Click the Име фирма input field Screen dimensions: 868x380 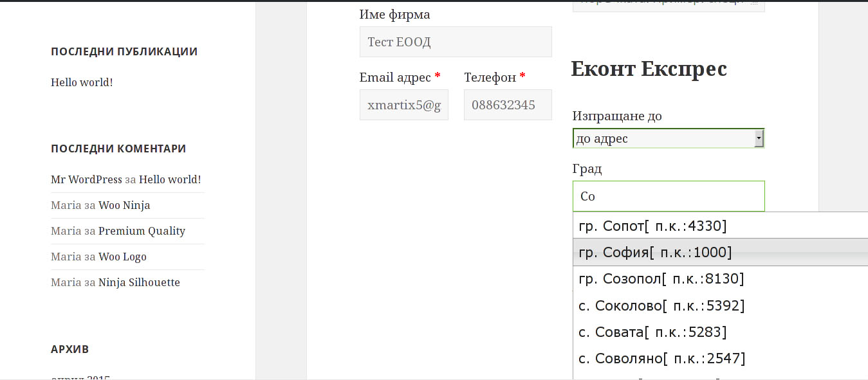[x=456, y=42]
